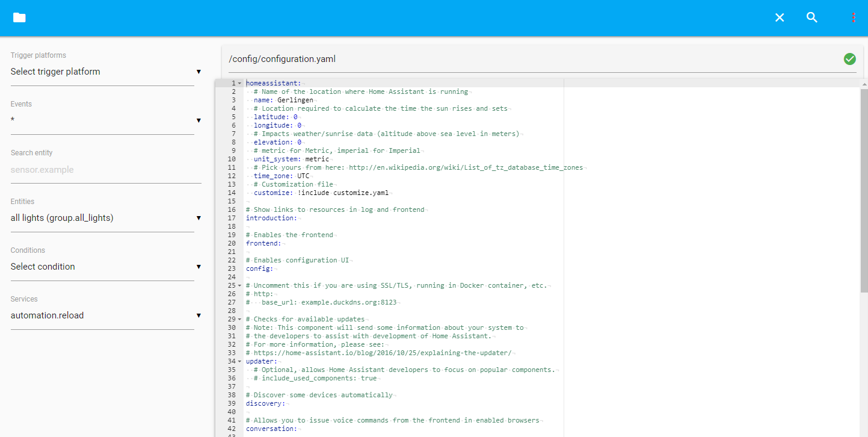
Task: Click the X icon in top bar
Action: pyautogui.click(x=780, y=17)
